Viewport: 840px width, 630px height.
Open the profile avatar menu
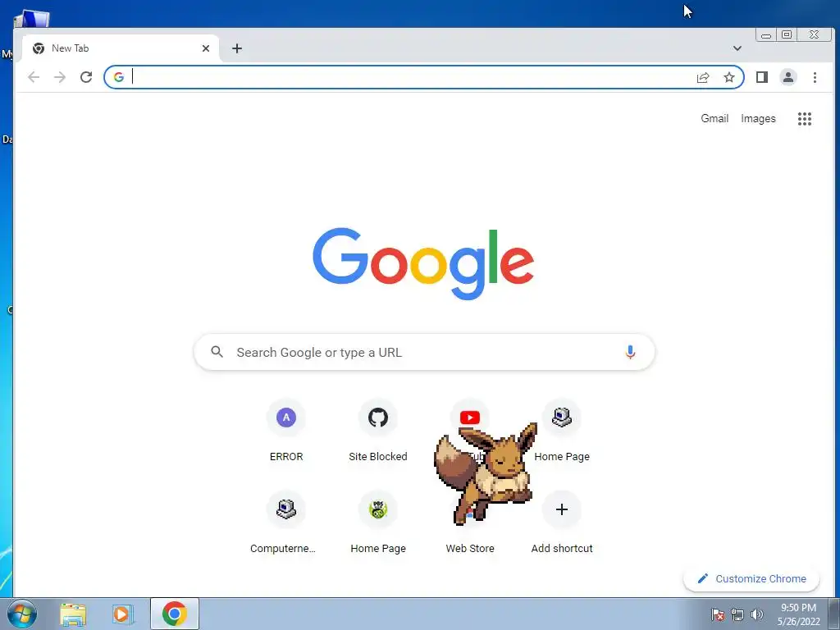coord(788,77)
